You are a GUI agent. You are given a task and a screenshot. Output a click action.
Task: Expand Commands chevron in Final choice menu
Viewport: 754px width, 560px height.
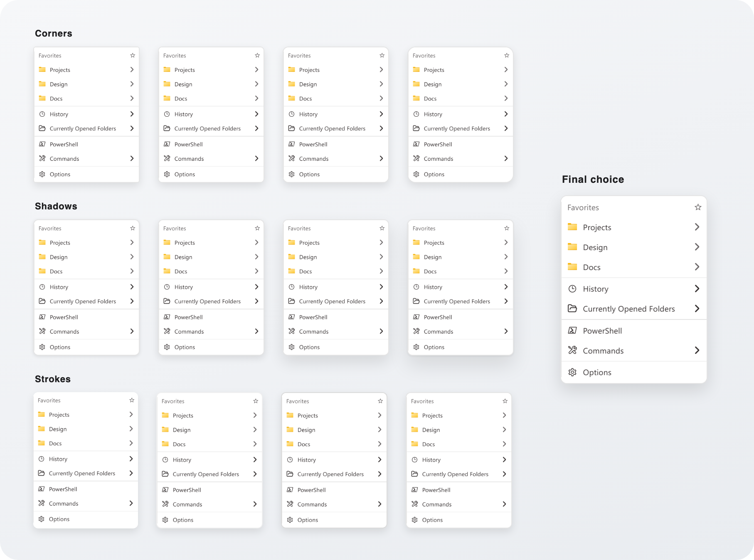click(x=697, y=350)
